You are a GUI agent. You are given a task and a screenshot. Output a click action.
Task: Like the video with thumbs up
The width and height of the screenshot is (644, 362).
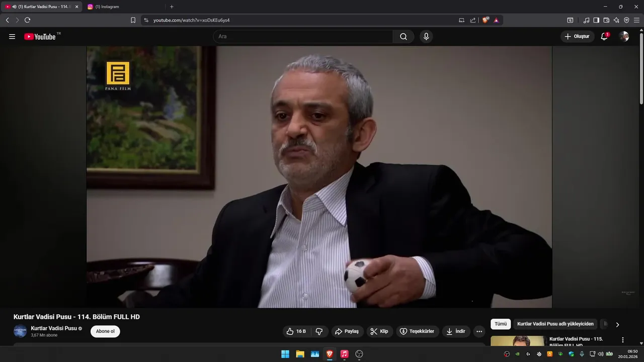tap(296, 331)
